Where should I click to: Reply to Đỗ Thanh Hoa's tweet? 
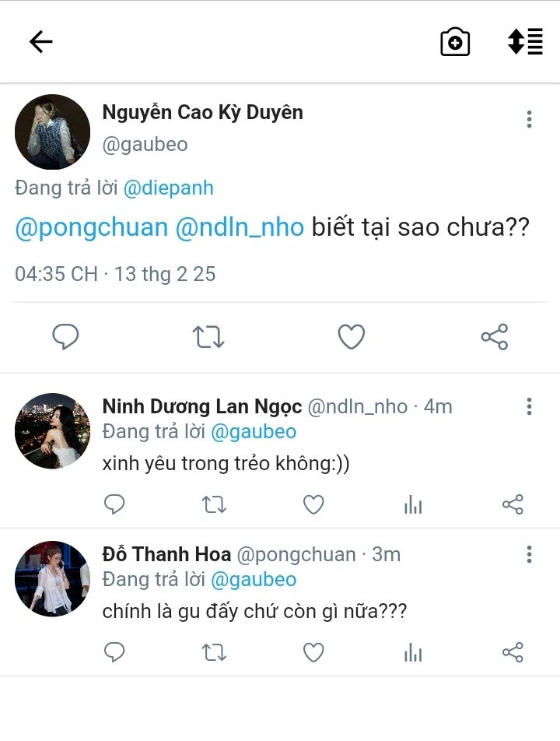tap(114, 652)
